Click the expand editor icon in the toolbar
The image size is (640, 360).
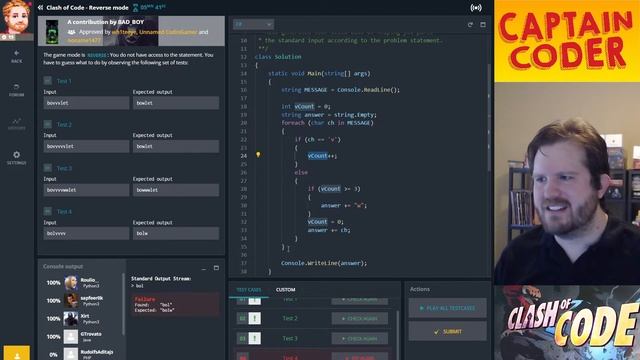click(x=483, y=24)
